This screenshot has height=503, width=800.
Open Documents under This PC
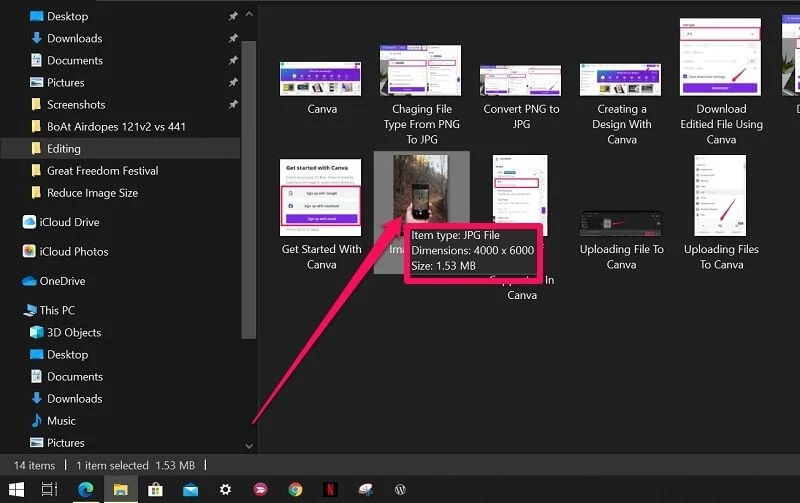tap(74, 376)
